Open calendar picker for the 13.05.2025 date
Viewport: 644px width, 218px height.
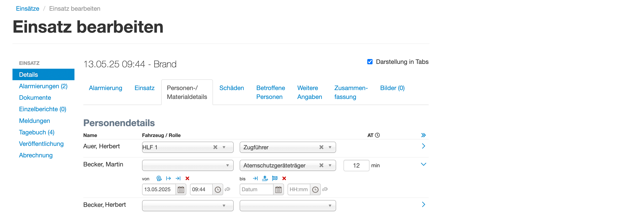coord(181,189)
